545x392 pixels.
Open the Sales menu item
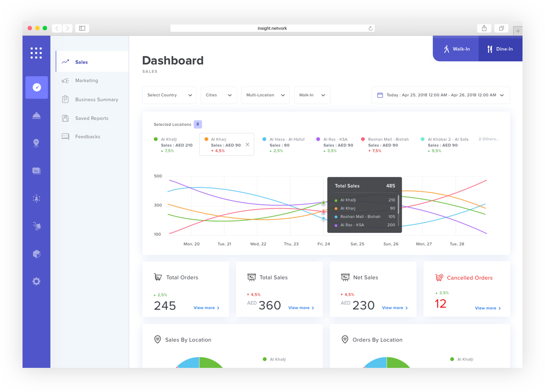pos(92,62)
